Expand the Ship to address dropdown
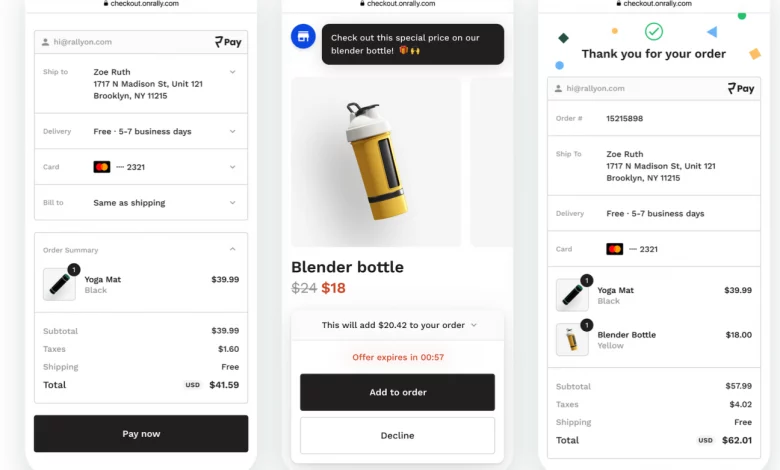Image resolution: width=780 pixels, height=470 pixels. [232, 72]
